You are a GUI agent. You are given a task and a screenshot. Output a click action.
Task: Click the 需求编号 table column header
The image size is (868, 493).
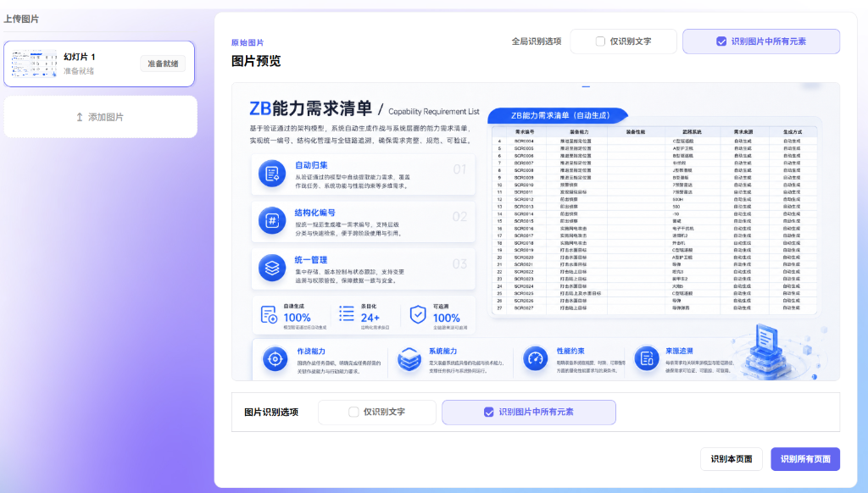click(524, 132)
